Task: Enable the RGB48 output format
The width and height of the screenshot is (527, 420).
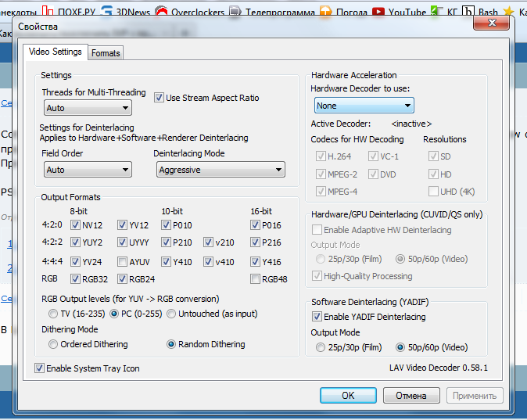Action: (256, 279)
